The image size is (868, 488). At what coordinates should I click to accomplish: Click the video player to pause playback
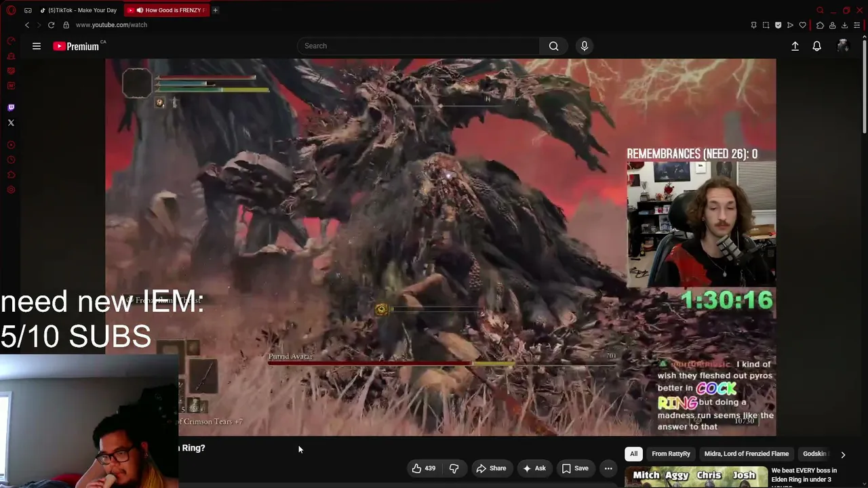[441, 247]
